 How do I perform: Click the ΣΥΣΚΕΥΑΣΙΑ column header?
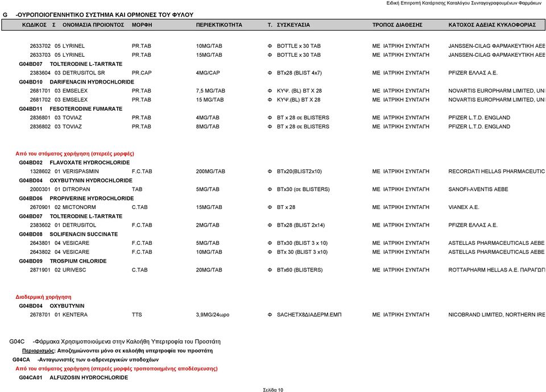(x=293, y=25)
